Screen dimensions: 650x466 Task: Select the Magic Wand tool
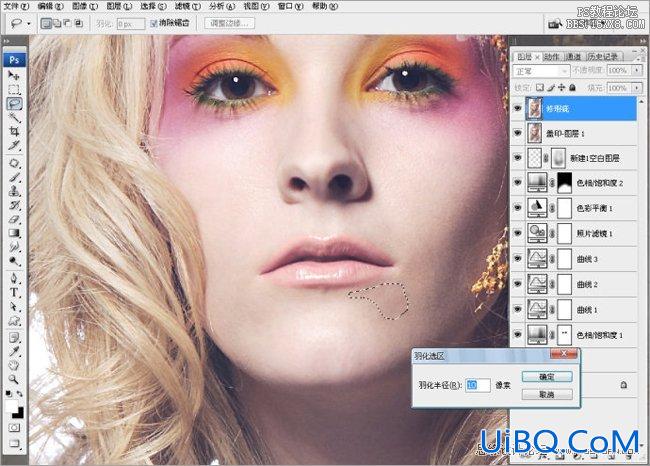[14, 118]
